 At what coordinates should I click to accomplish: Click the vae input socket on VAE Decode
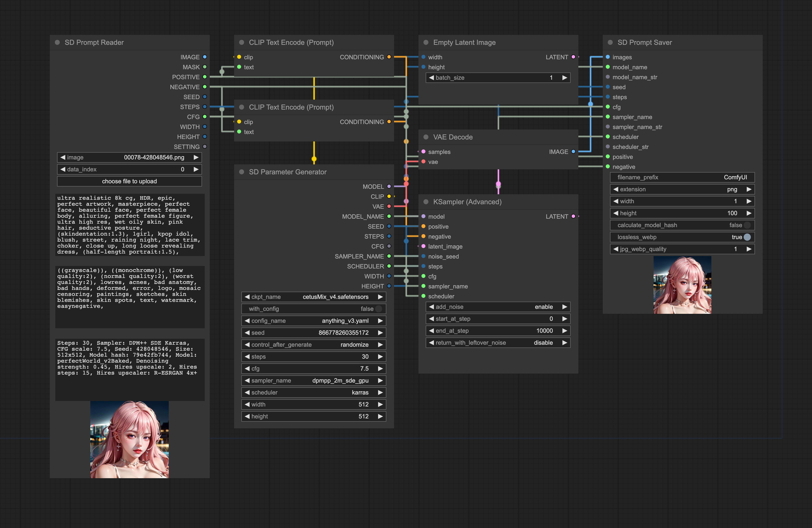tap(423, 161)
